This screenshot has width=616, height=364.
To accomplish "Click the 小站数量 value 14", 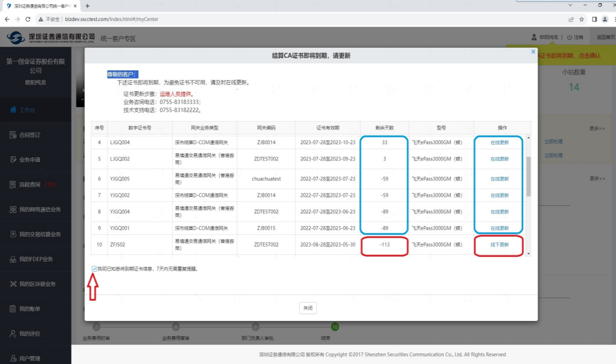I will 574,87.
